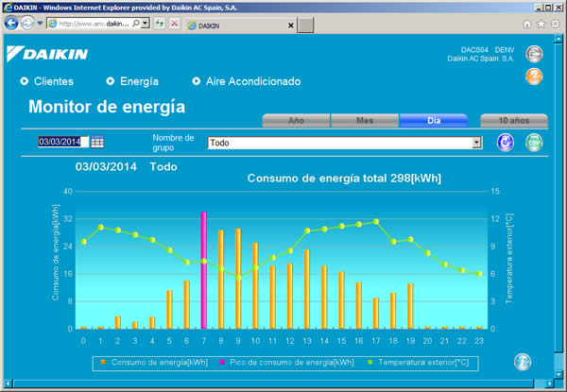
Task: Select the Clientes radio option
Action: [25, 81]
